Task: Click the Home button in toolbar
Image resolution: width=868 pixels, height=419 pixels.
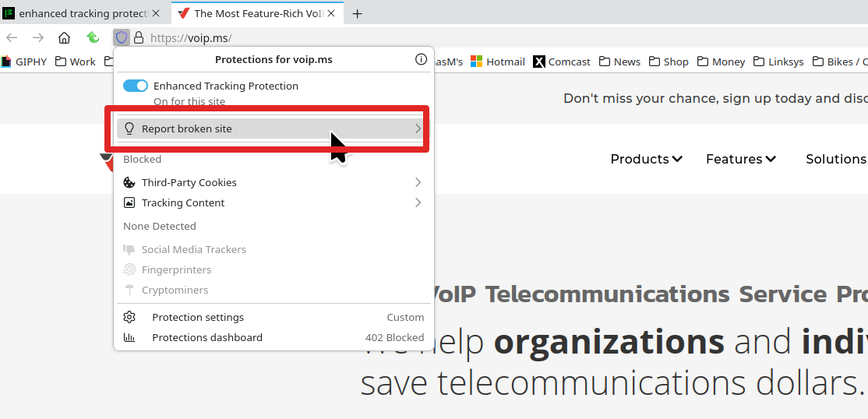Action: tap(65, 37)
